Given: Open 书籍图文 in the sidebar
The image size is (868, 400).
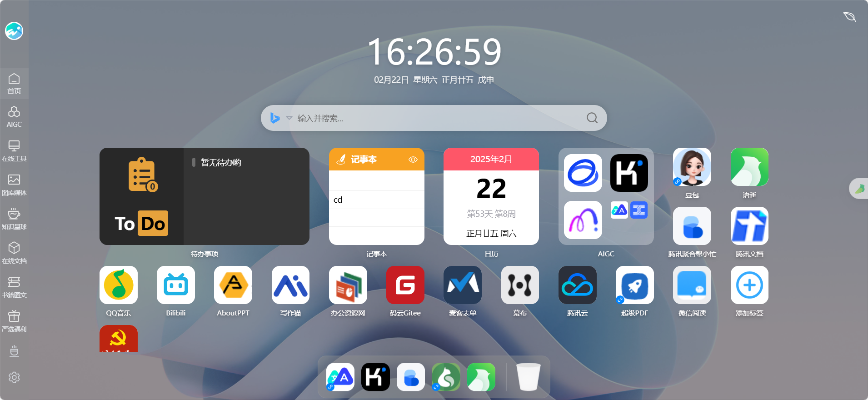Looking at the screenshot, I should tap(14, 287).
